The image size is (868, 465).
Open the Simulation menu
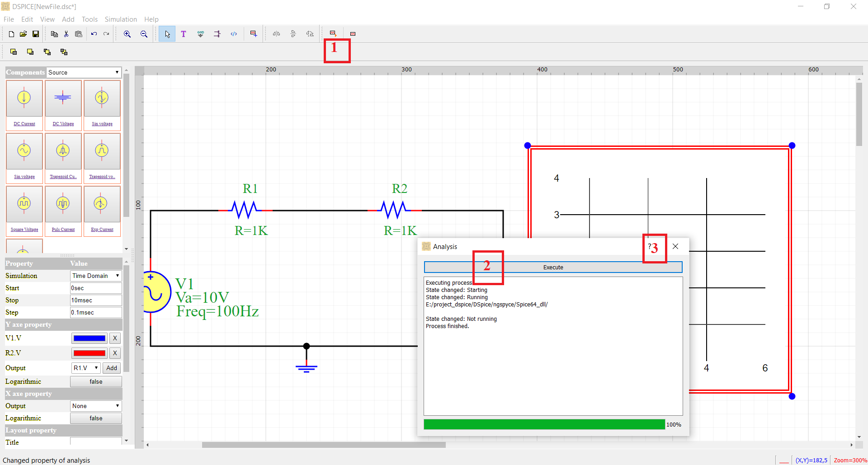121,19
